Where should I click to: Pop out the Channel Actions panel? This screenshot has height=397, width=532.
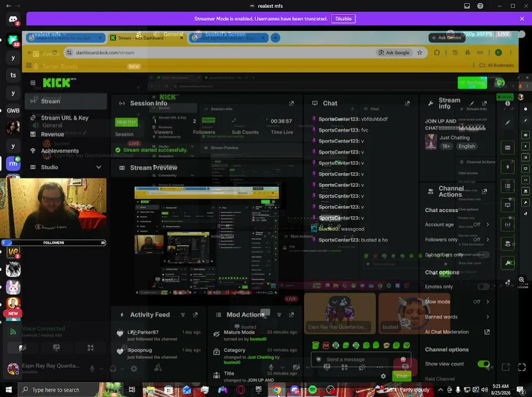point(484,191)
